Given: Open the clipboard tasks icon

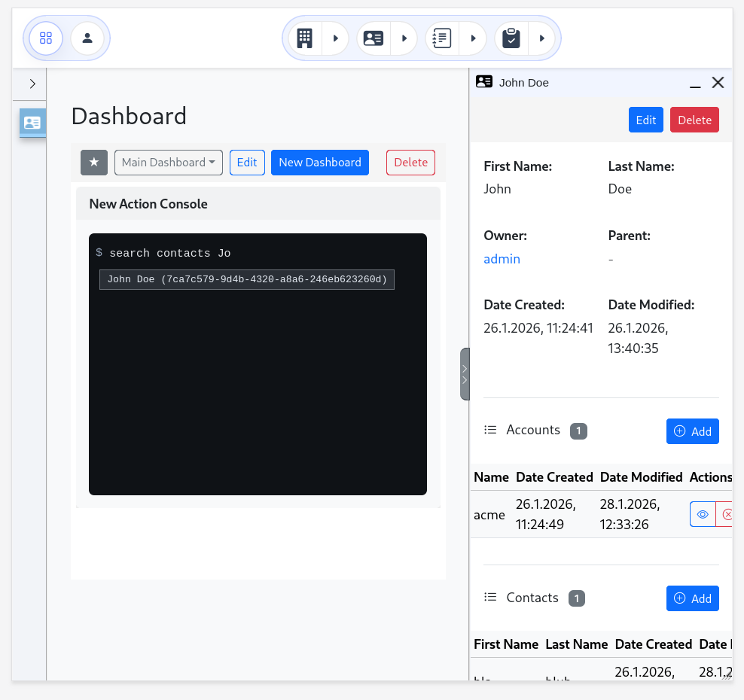Looking at the screenshot, I should [x=511, y=38].
